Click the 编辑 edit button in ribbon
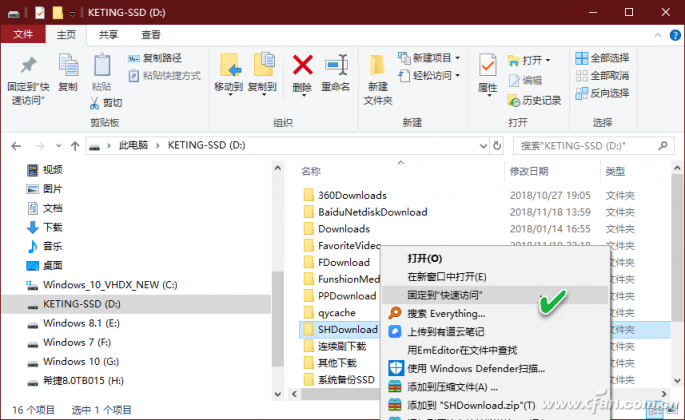 click(525, 80)
